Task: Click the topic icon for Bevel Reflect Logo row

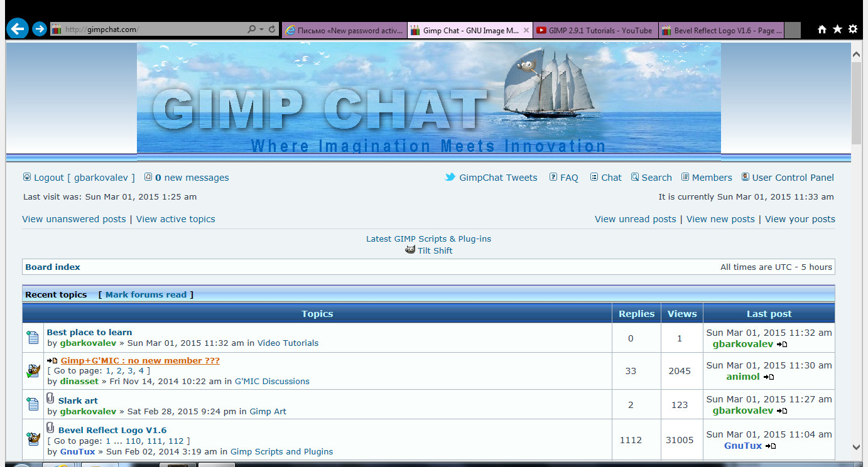Action: click(x=33, y=438)
